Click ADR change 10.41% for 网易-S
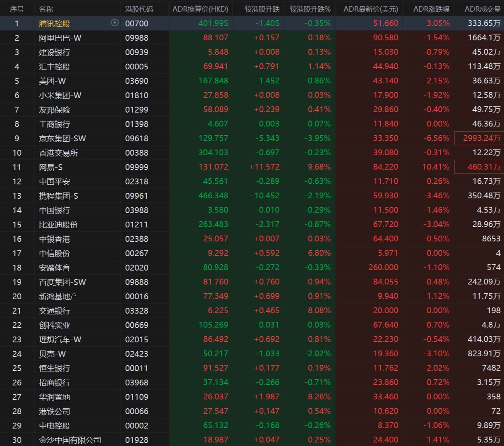Viewport: 504px width, 446px height. tap(436, 167)
